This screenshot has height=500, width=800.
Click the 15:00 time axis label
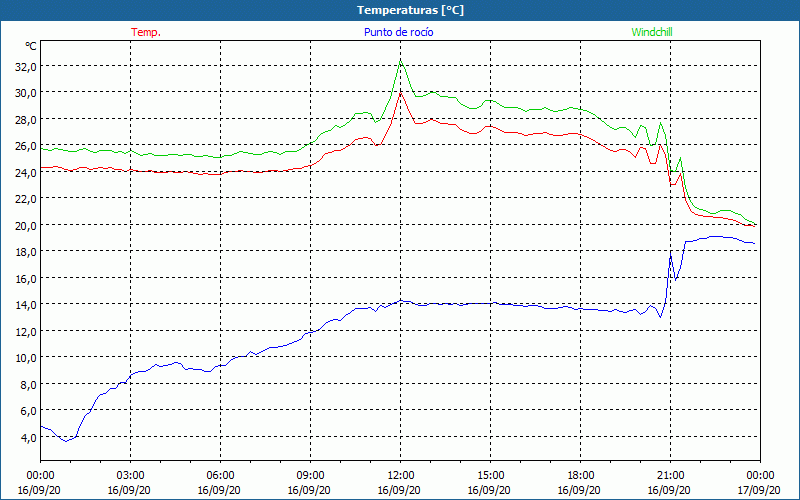490,475
